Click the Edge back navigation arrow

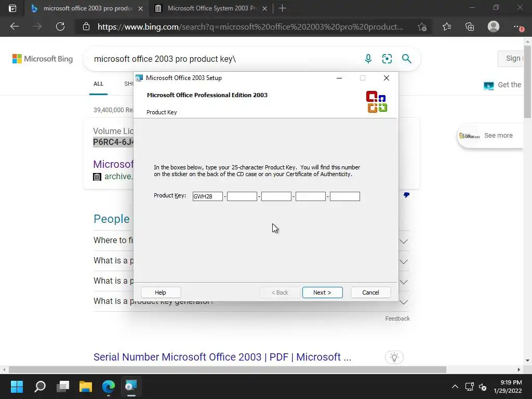(15, 26)
